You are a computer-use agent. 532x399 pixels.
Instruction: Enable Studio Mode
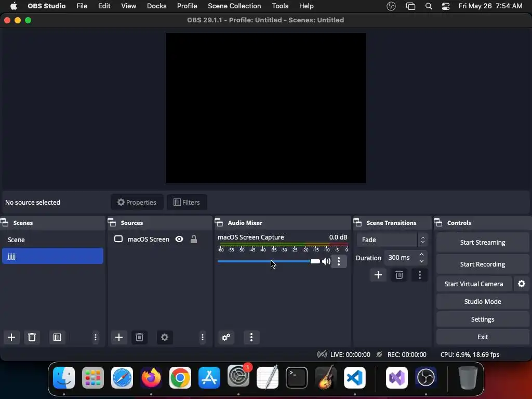483,301
